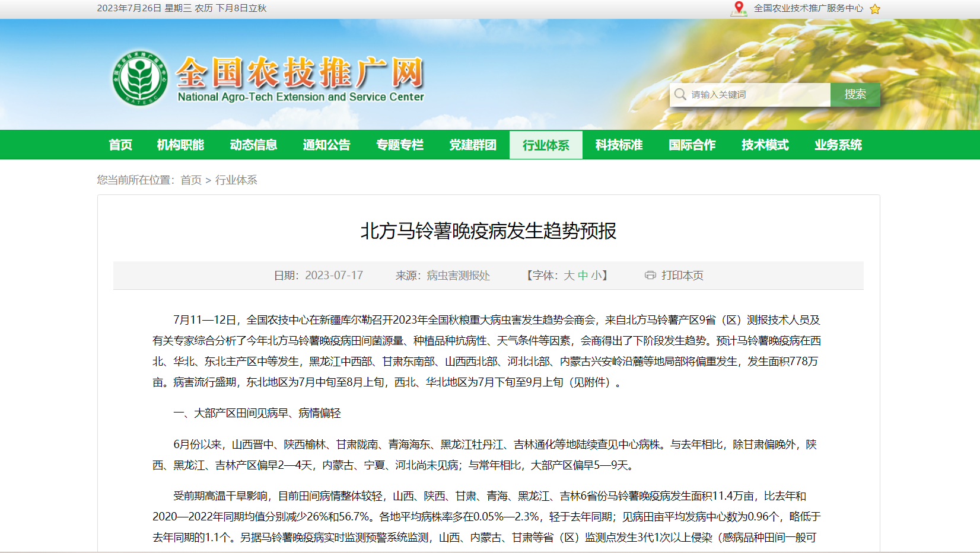Image resolution: width=980 pixels, height=553 pixels.
Task: Switch article font size to 小
Action: (598, 275)
